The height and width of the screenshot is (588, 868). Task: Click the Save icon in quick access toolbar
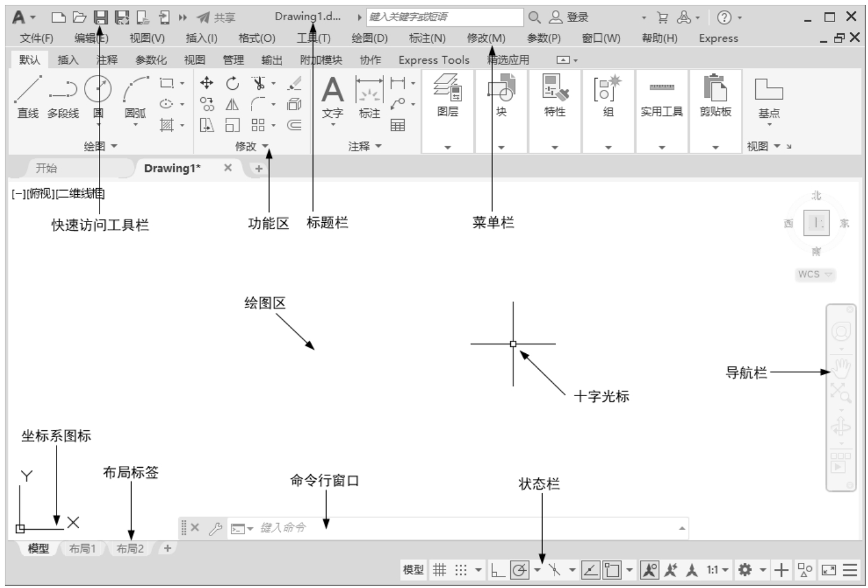tap(101, 18)
